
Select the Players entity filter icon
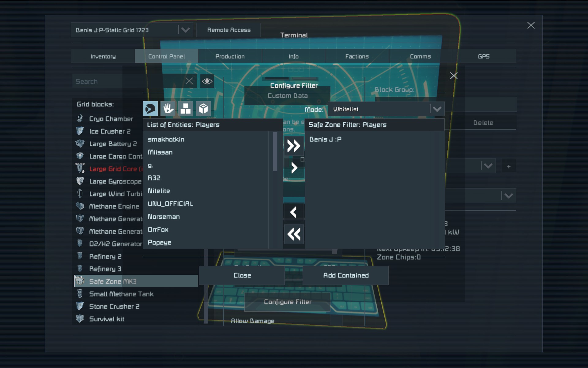[150, 109]
